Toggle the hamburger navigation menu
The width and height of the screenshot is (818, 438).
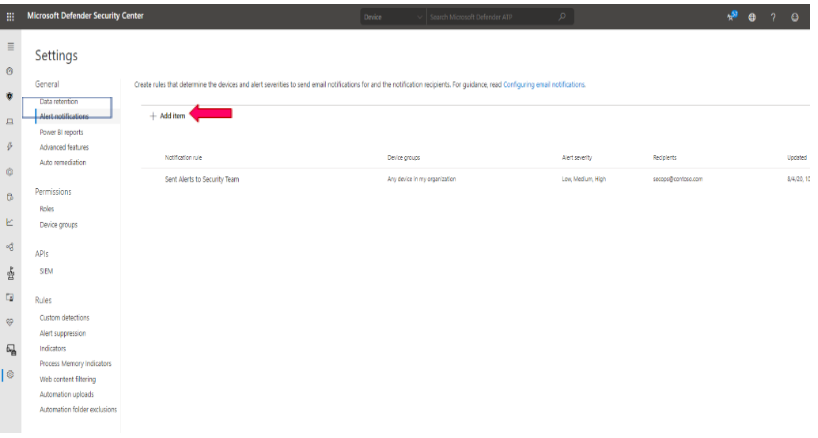pos(10,46)
